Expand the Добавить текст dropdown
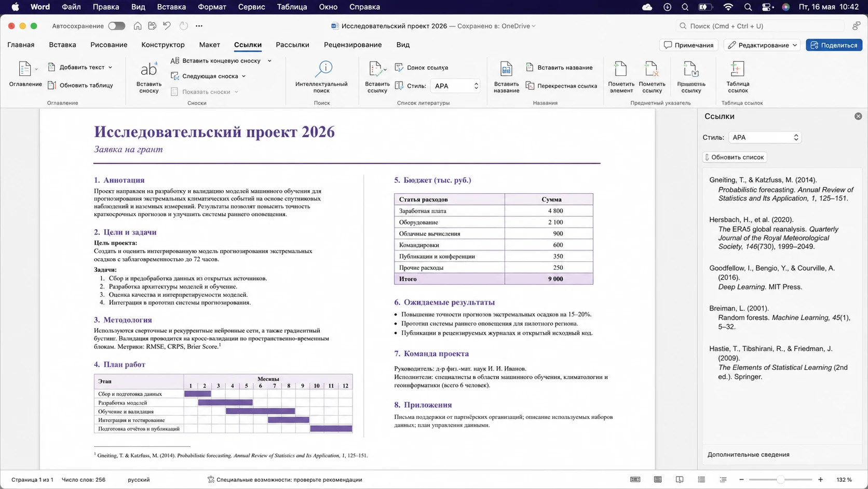 110,68
